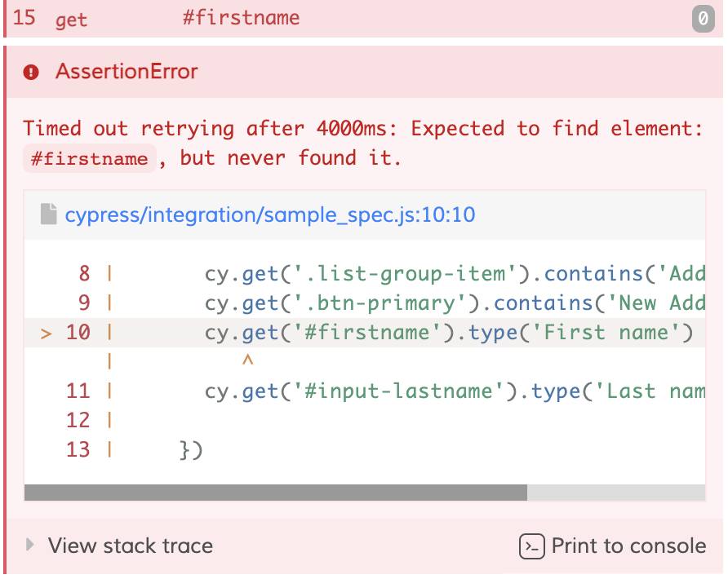
Task: Click the Timed out retrying error message
Action: 326,128
